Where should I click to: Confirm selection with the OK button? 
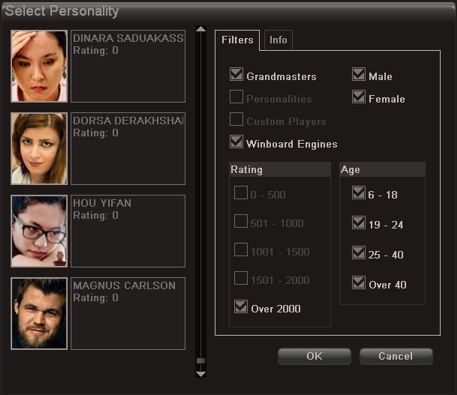[314, 356]
